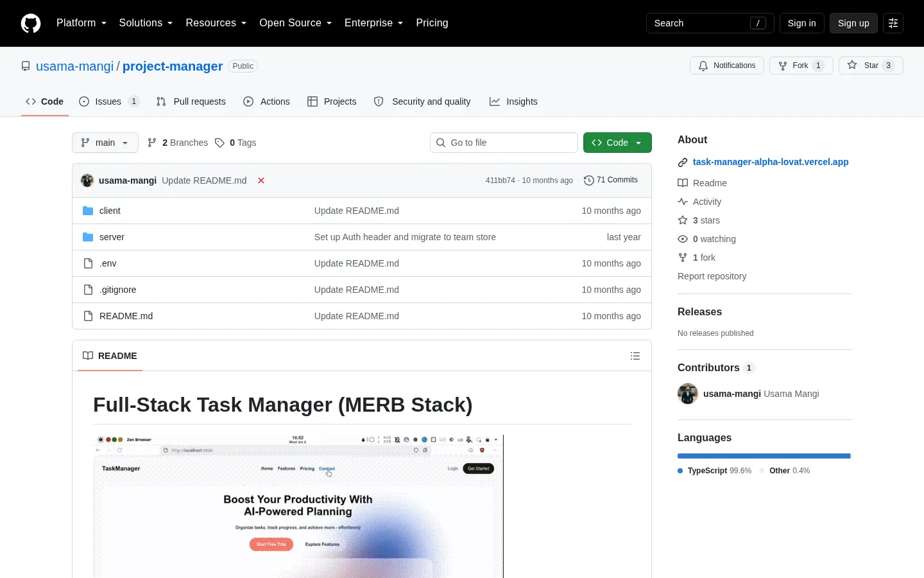
Task: Click the header Search box
Action: pyautogui.click(x=710, y=23)
